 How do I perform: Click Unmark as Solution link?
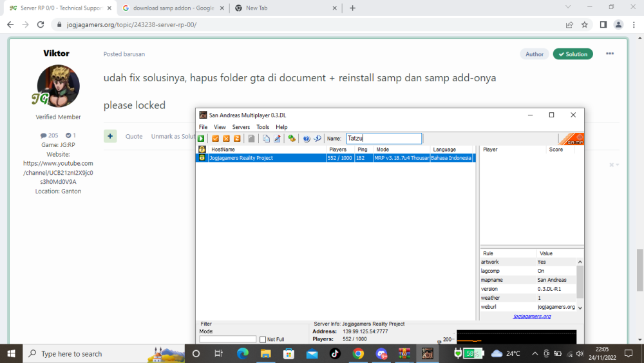point(173,136)
